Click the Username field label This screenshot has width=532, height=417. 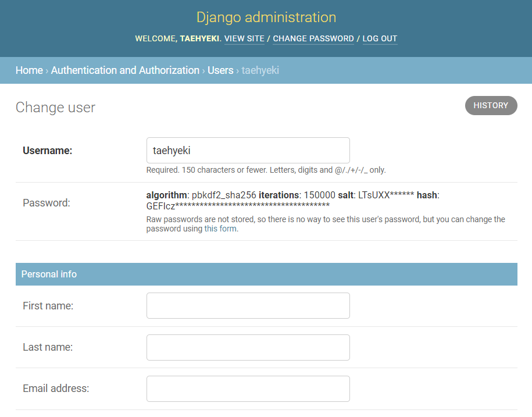point(47,150)
